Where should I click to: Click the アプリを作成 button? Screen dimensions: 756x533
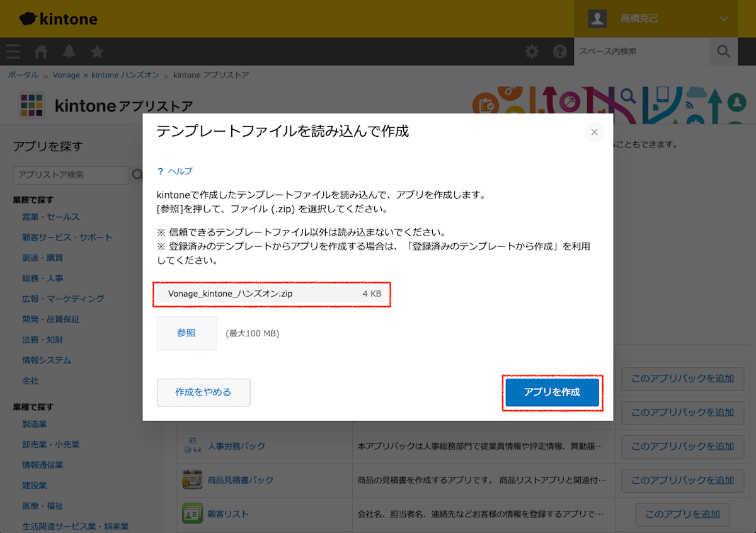coord(552,393)
